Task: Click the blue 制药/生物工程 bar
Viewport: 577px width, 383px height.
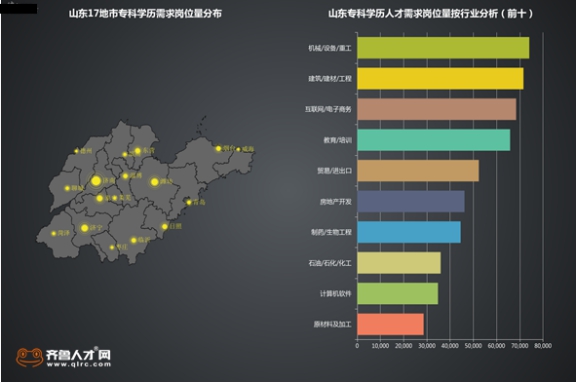Action: pos(409,232)
